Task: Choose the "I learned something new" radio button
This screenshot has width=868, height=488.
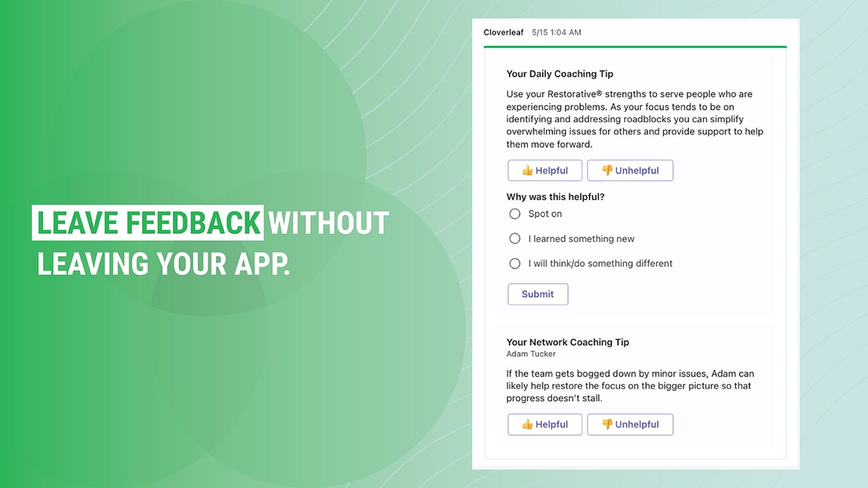Action: click(x=515, y=239)
